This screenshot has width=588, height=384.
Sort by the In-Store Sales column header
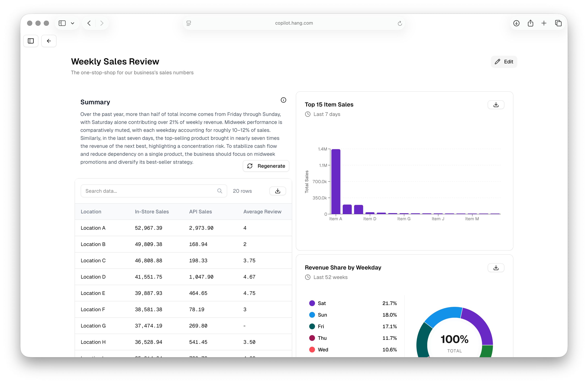pyautogui.click(x=152, y=212)
